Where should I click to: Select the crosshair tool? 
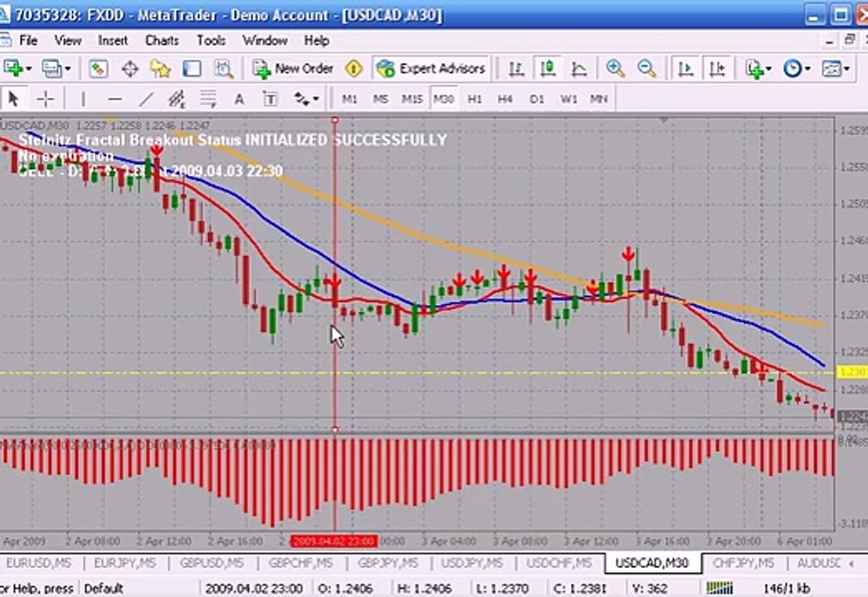click(x=45, y=99)
